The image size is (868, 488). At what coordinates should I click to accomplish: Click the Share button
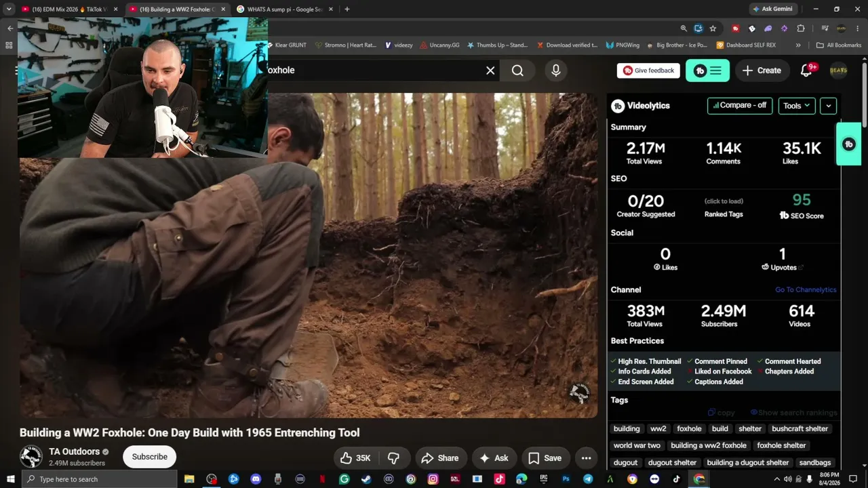coord(440,458)
